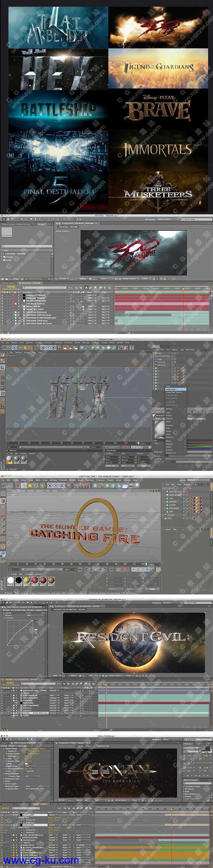
Task: Select C4D Morph Camera layer
Action: (x=35, y=304)
